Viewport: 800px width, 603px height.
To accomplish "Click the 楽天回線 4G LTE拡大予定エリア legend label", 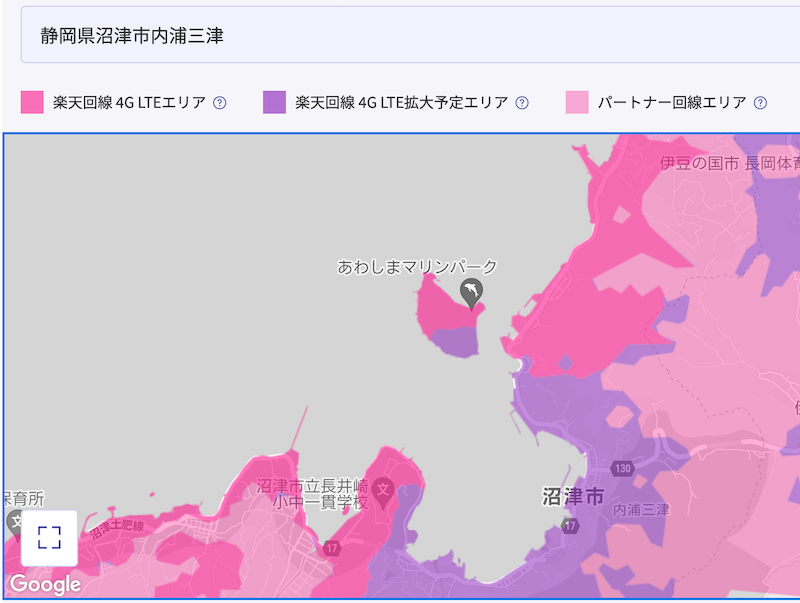I will (402, 103).
